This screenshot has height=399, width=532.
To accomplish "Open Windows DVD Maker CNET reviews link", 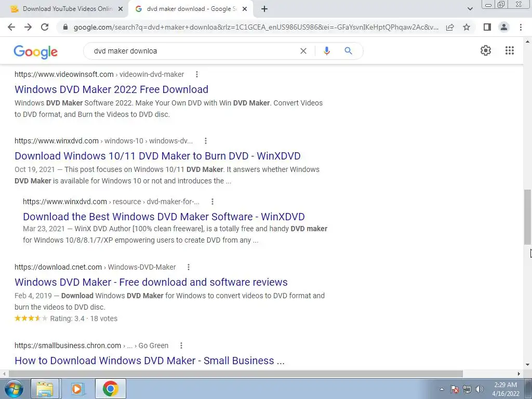I will click(151, 282).
